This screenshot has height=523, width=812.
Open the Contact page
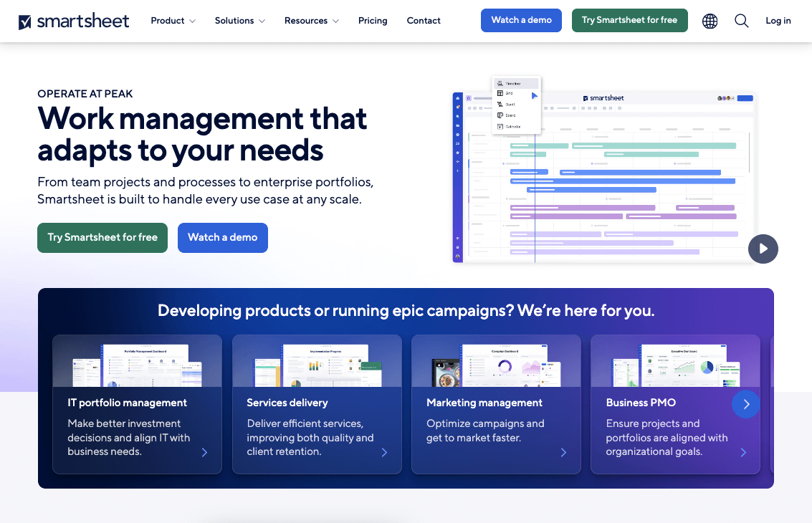pos(424,21)
